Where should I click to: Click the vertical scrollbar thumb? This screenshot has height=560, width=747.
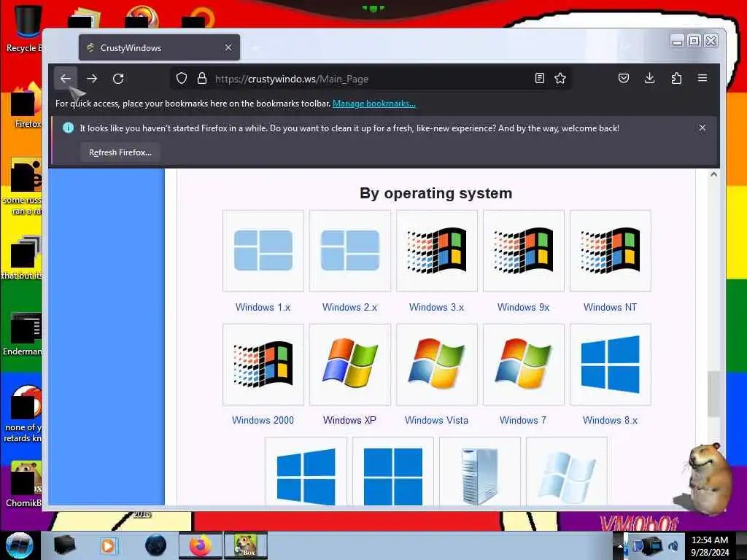coord(713,394)
